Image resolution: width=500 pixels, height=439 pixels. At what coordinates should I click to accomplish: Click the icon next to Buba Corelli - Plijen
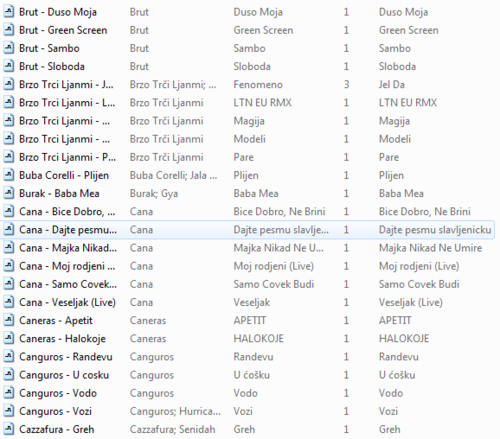tap(9, 175)
